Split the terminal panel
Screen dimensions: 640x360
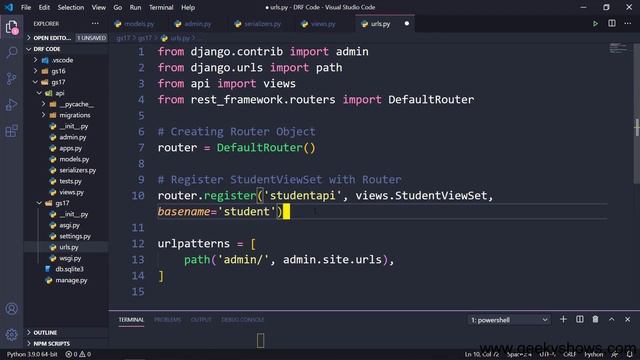[580, 319]
